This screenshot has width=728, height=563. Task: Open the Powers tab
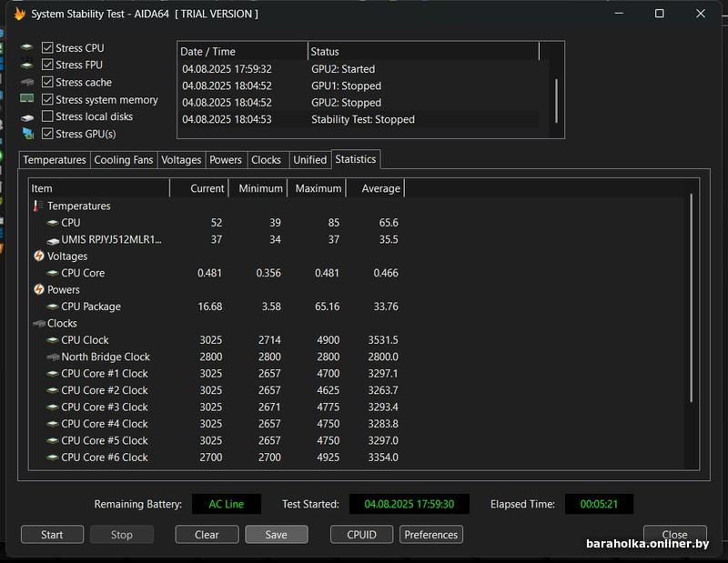coord(226,160)
